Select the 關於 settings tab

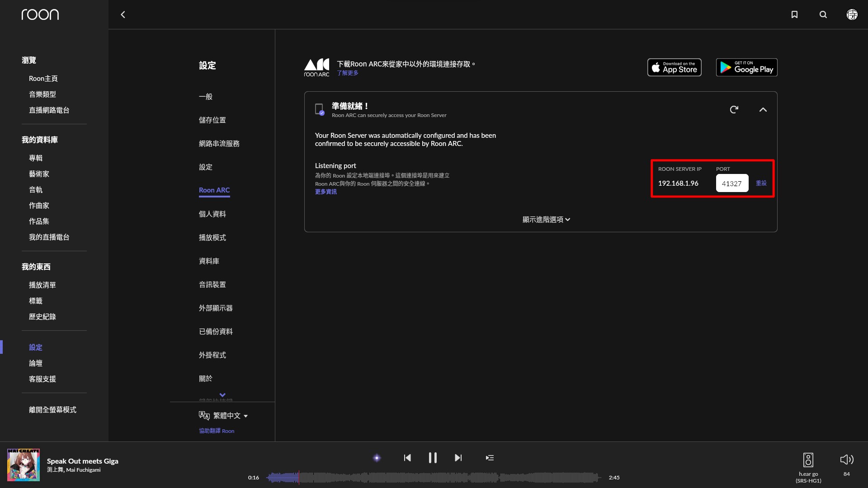pos(206,378)
